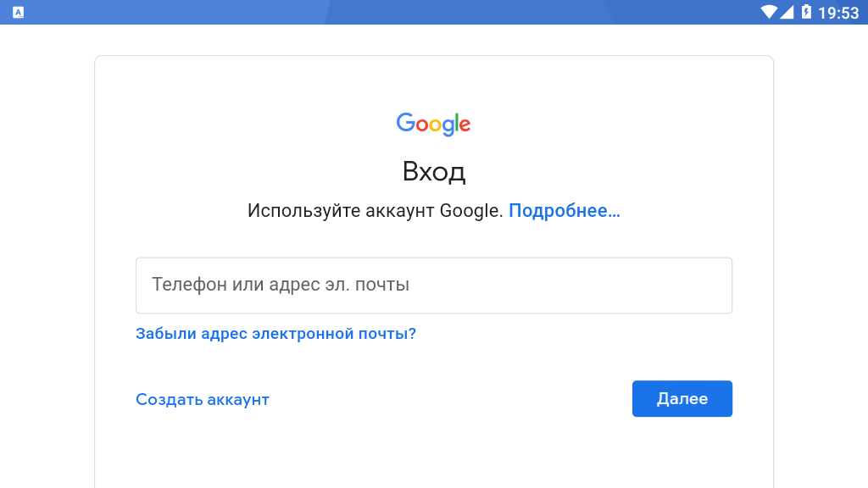Click Забыли адрес электронной почты? link
868x488 pixels.
point(275,334)
